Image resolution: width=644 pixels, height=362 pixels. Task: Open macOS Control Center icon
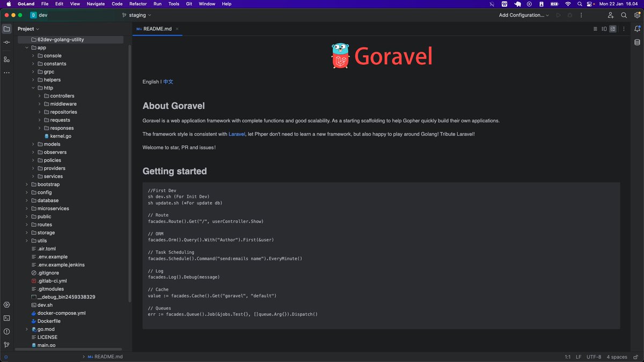pyautogui.click(x=590, y=4)
